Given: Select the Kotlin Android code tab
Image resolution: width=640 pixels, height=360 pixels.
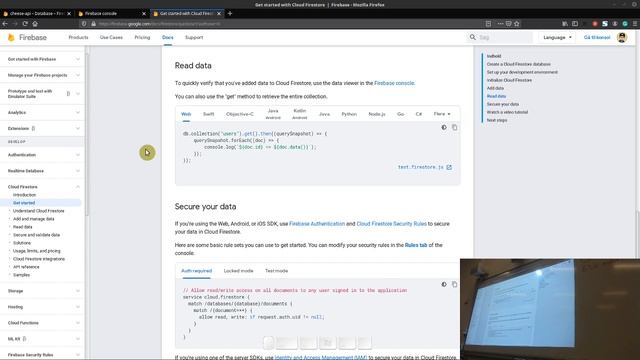Looking at the screenshot, I should tap(300, 114).
